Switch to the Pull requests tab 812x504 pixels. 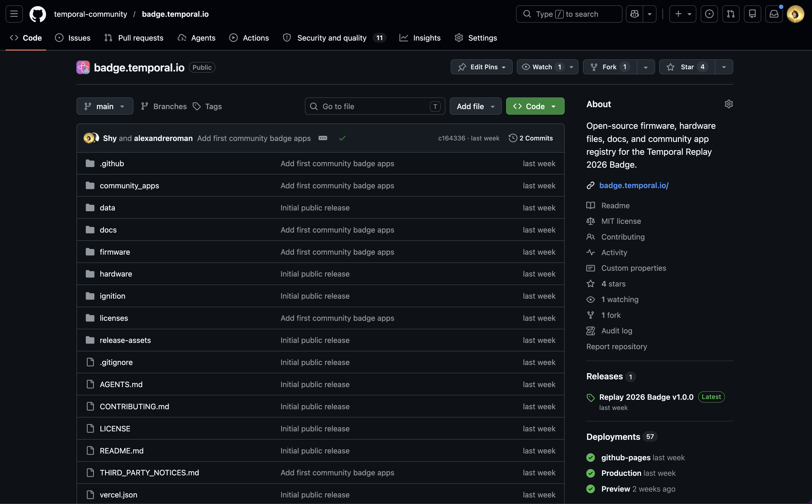134,38
